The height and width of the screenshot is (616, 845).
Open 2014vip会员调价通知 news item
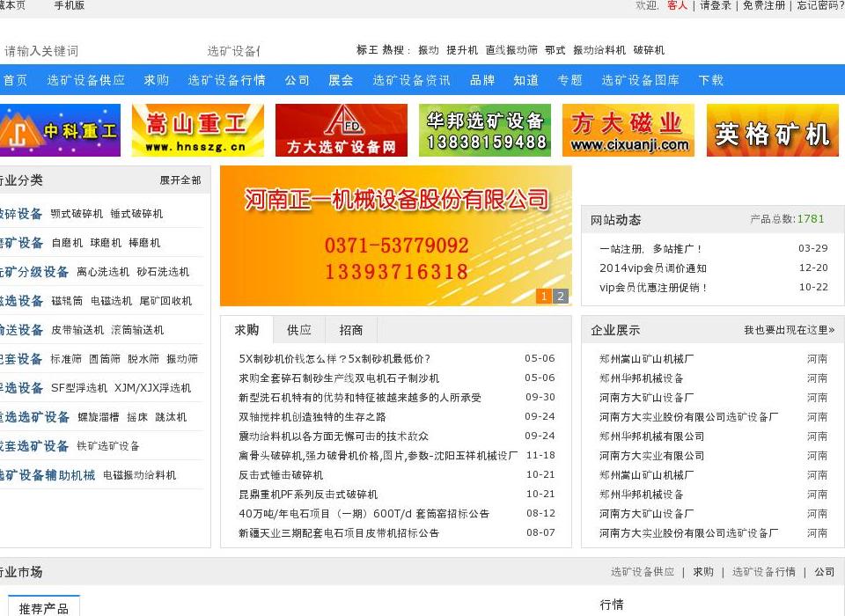(x=652, y=268)
